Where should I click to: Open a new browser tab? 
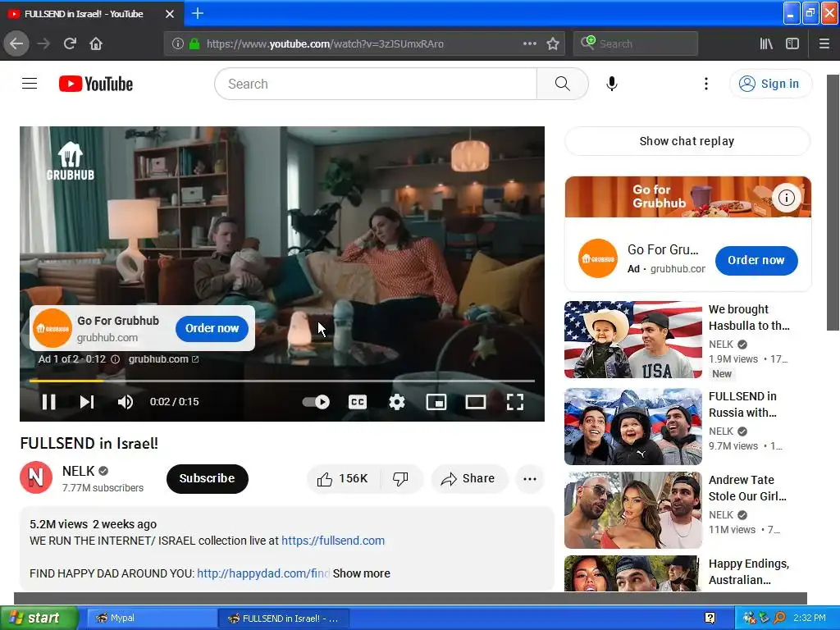click(x=198, y=13)
